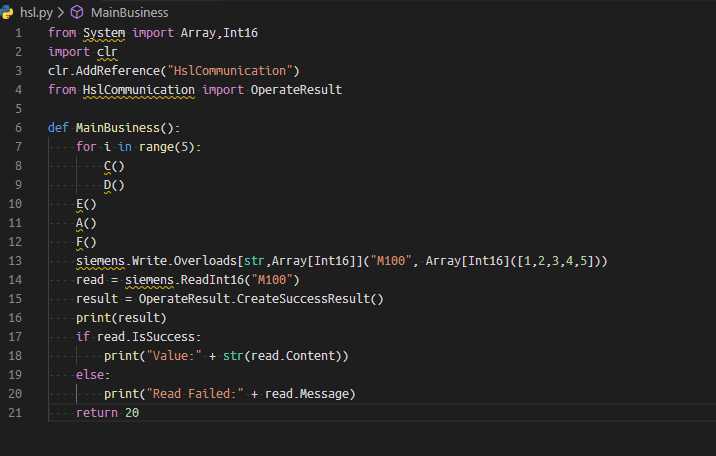
Task: Click the F() call on line 12
Action: tap(86, 242)
